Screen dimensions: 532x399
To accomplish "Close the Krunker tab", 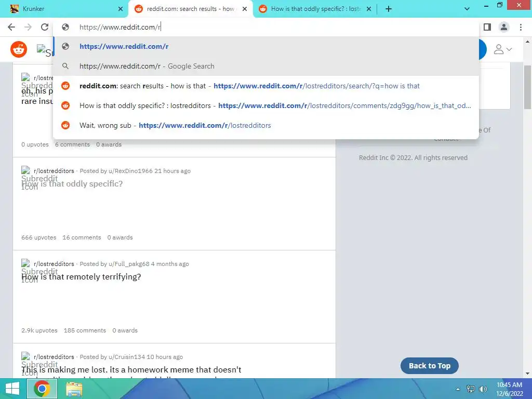I will 121,9.
